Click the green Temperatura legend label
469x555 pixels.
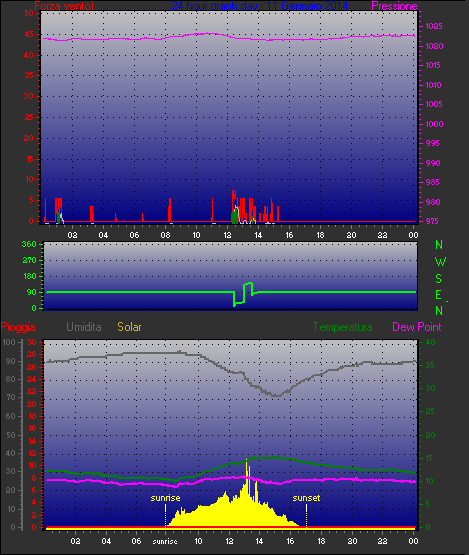(342, 327)
